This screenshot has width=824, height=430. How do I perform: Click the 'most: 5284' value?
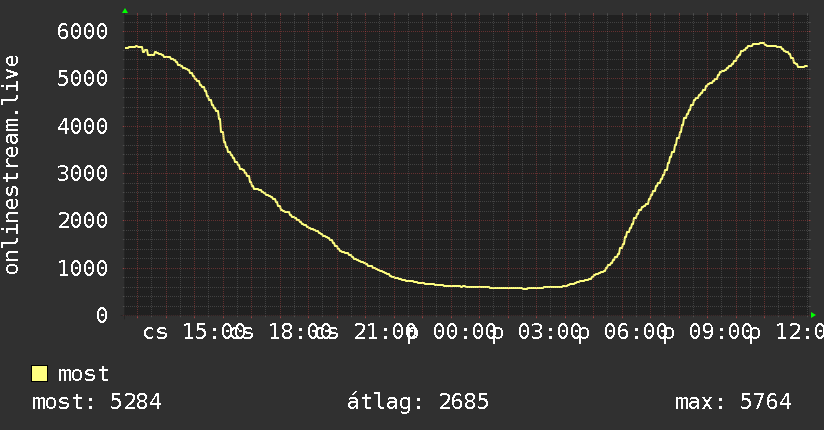[x=97, y=402]
